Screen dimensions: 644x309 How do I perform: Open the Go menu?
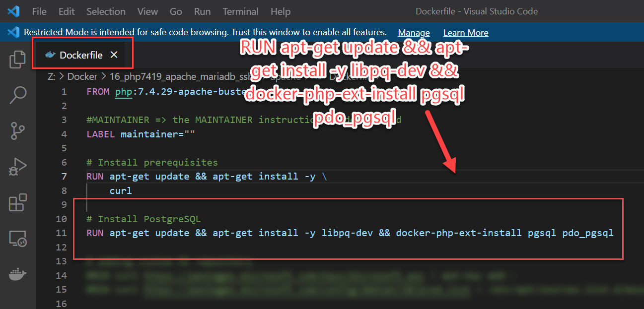tap(176, 11)
